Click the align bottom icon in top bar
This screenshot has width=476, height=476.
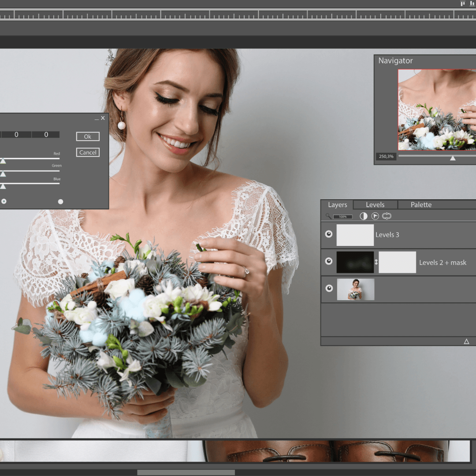tap(472, 4)
